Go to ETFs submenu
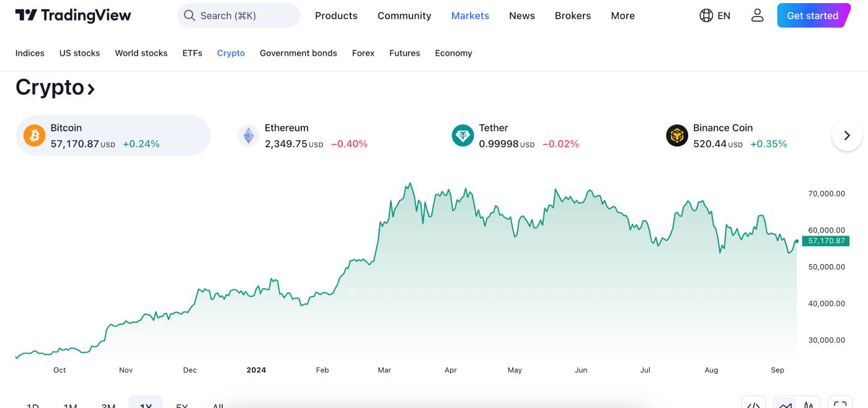 tap(192, 53)
